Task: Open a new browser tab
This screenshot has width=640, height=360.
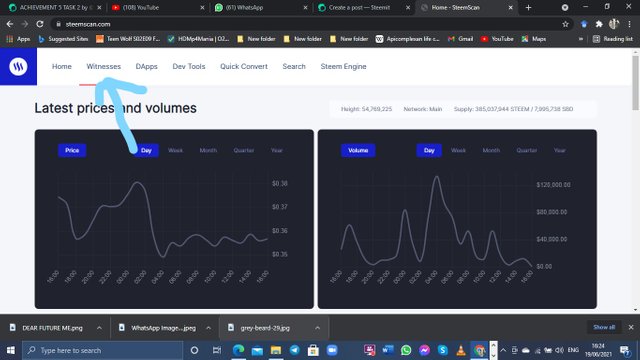Action: tap(528, 7)
